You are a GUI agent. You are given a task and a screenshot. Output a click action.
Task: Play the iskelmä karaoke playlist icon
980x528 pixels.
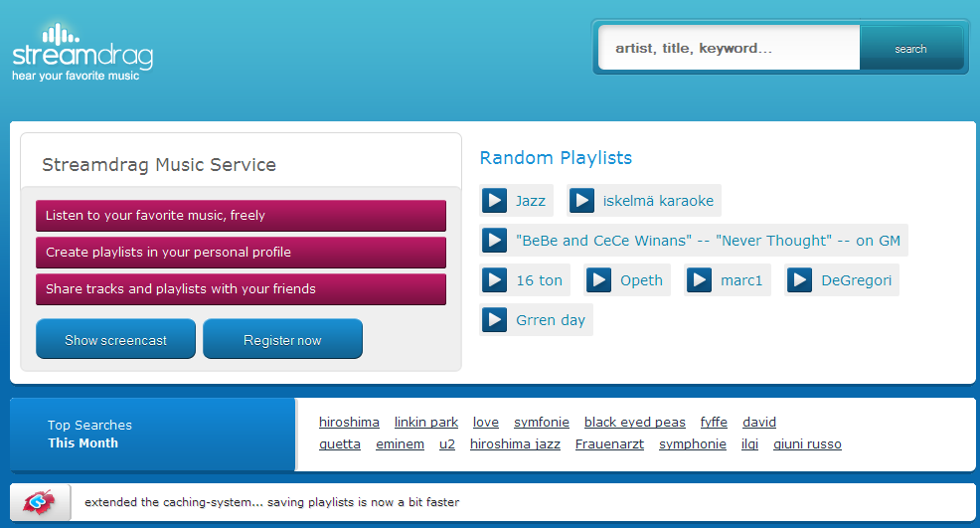(x=581, y=201)
